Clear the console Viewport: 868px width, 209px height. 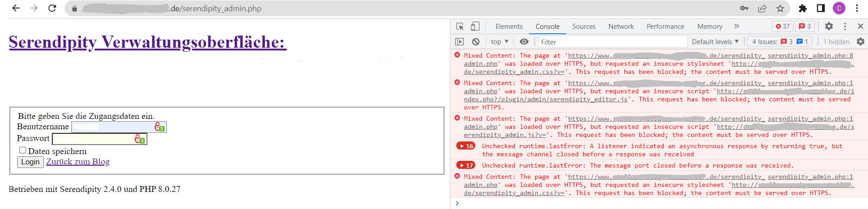tap(476, 42)
